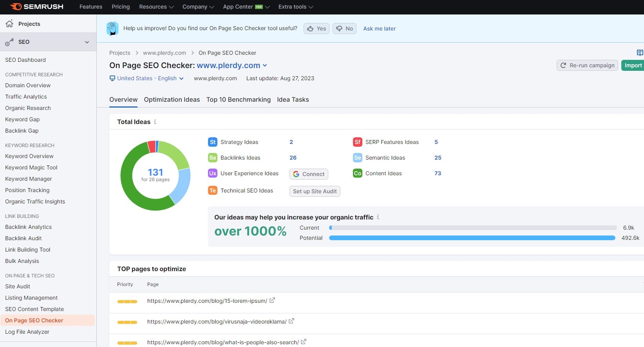Image resolution: width=644 pixels, height=347 pixels.
Task: Click the Projects breadcrumb link
Action: pyautogui.click(x=120, y=53)
